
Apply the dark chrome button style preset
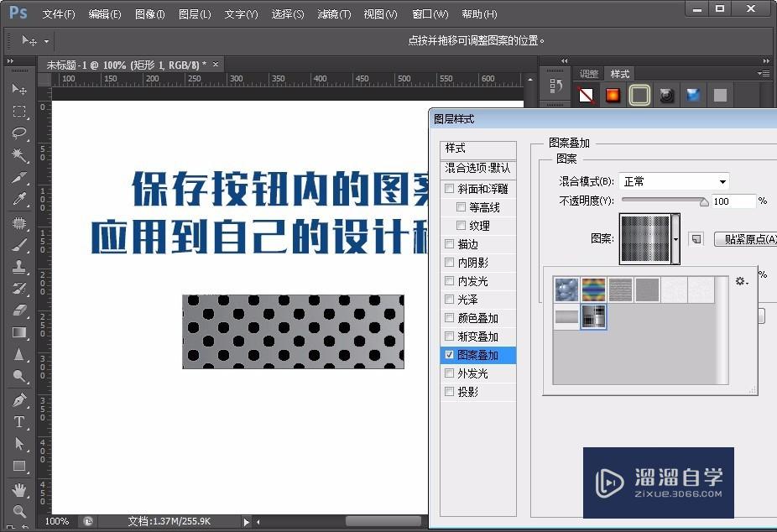pos(666,95)
